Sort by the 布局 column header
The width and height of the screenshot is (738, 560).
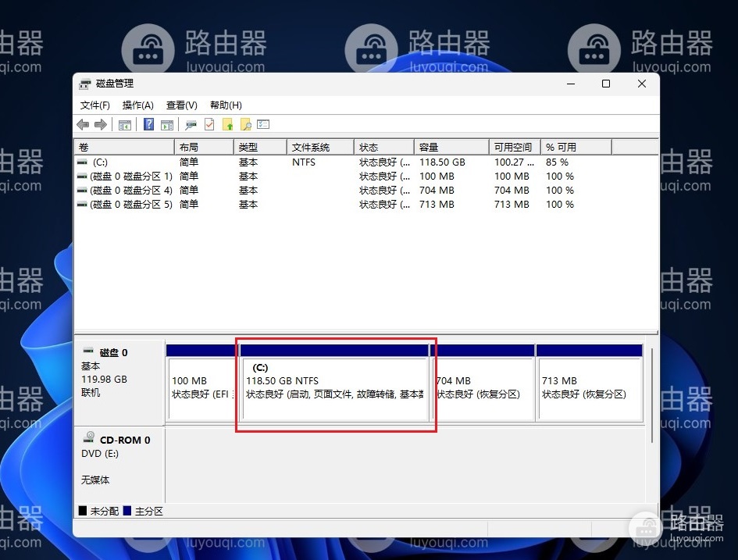[204, 148]
